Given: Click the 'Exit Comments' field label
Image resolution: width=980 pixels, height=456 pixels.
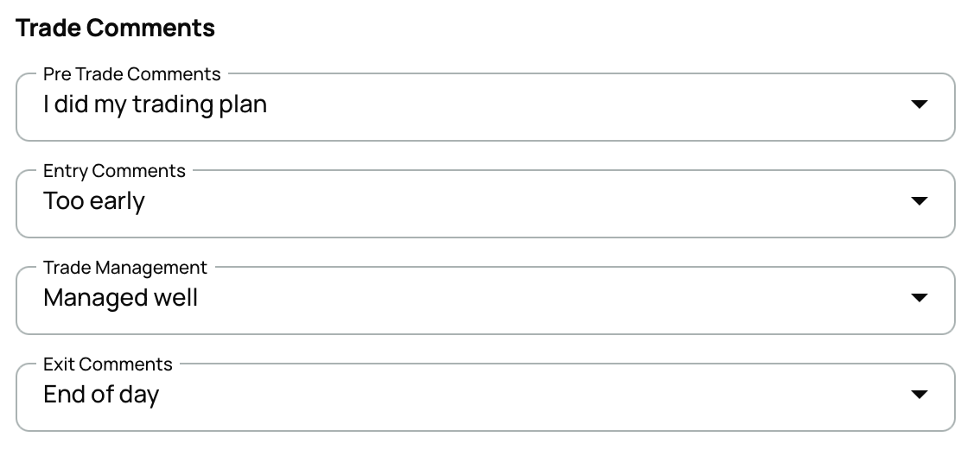Looking at the screenshot, I should tap(108, 364).
